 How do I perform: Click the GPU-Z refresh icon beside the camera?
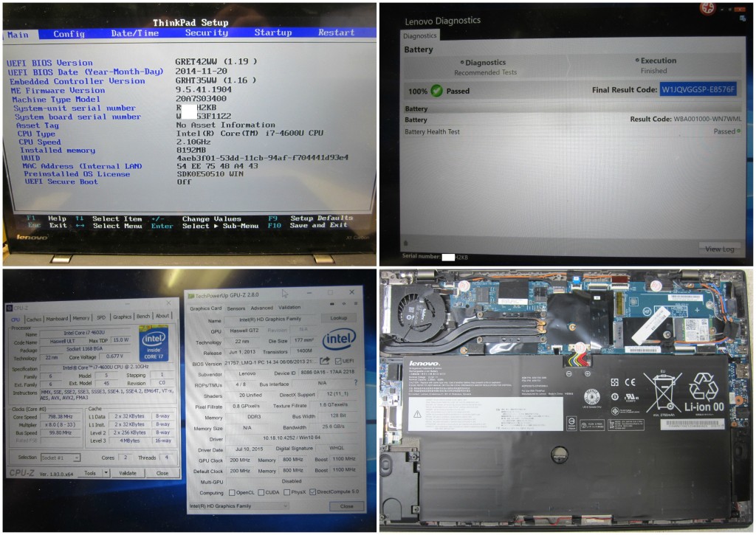click(x=344, y=303)
